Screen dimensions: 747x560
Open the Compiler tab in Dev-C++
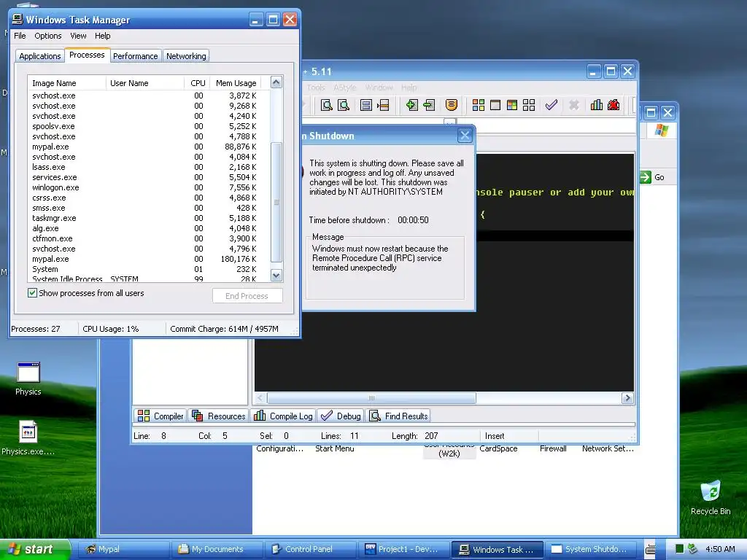[160, 416]
